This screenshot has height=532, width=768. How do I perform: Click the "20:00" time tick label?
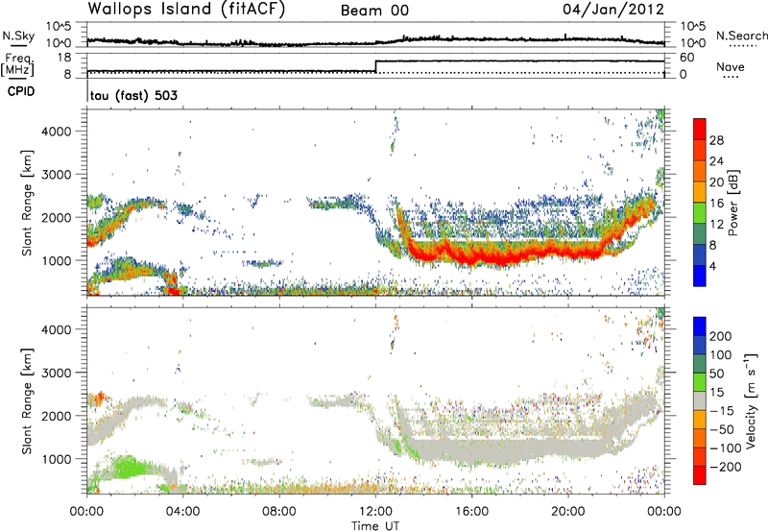click(x=567, y=512)
